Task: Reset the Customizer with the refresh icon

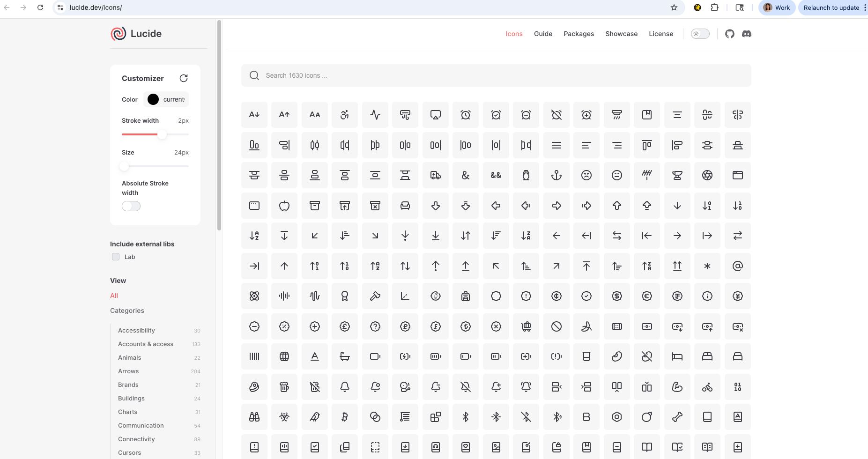Action: coord(184,78)
